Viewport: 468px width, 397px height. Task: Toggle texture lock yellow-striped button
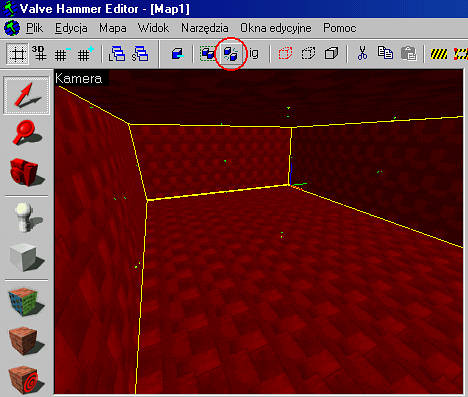coord(439,54)
